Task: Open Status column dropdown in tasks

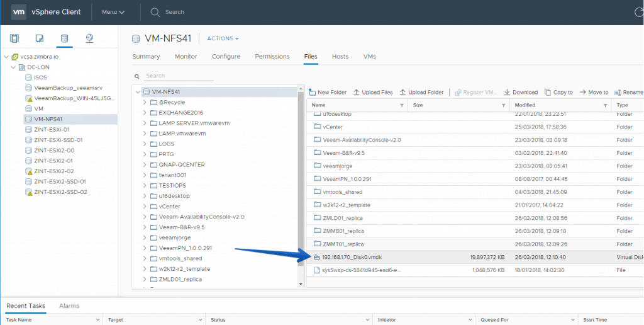Action: pyautogui.click(x=368, y=320)
